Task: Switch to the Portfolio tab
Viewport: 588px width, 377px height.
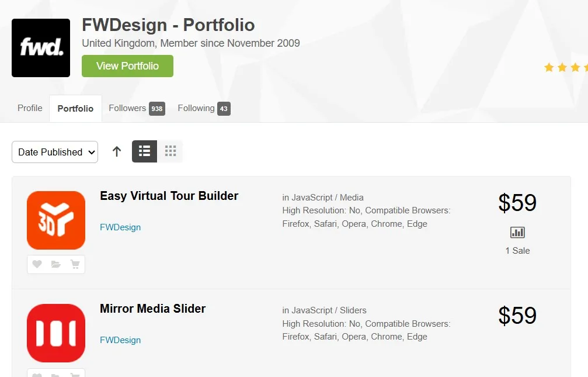Action: (75, 109)
